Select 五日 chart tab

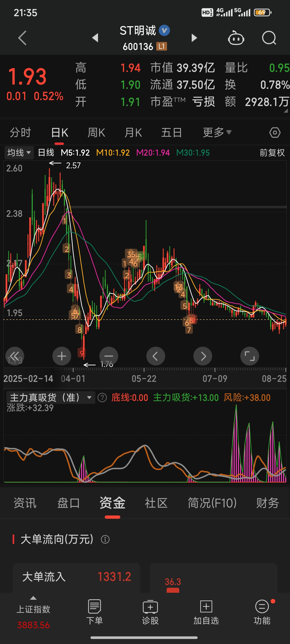click(172, 133)
